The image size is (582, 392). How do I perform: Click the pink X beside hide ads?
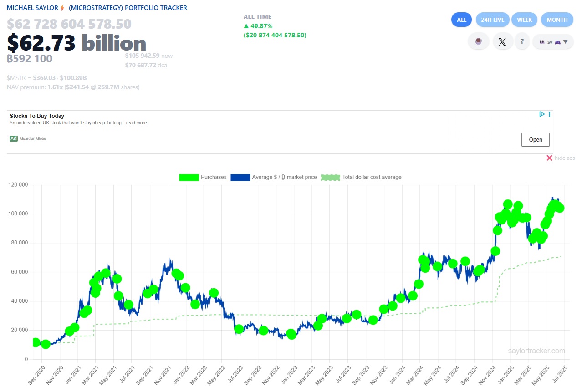click(x=549, y=158)
